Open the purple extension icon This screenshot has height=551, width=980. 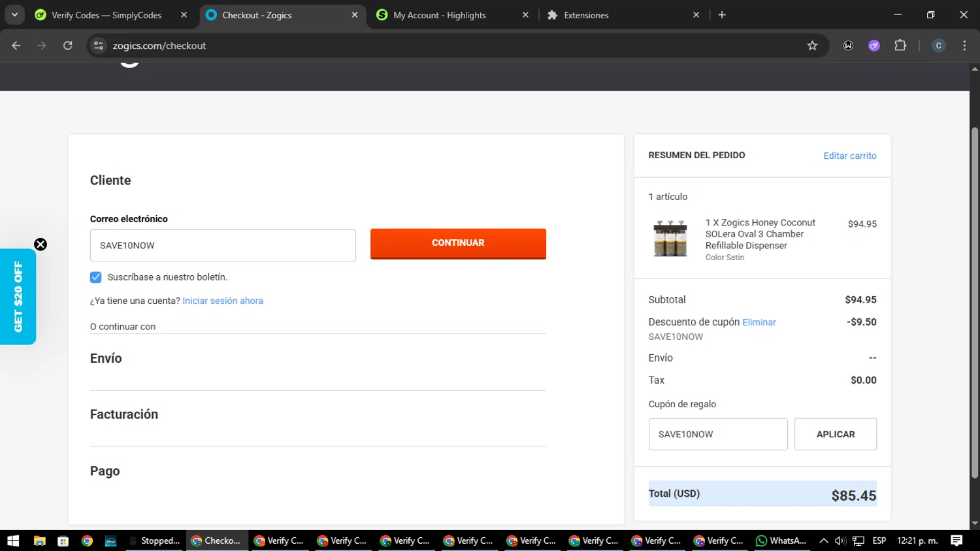point(874,46)
